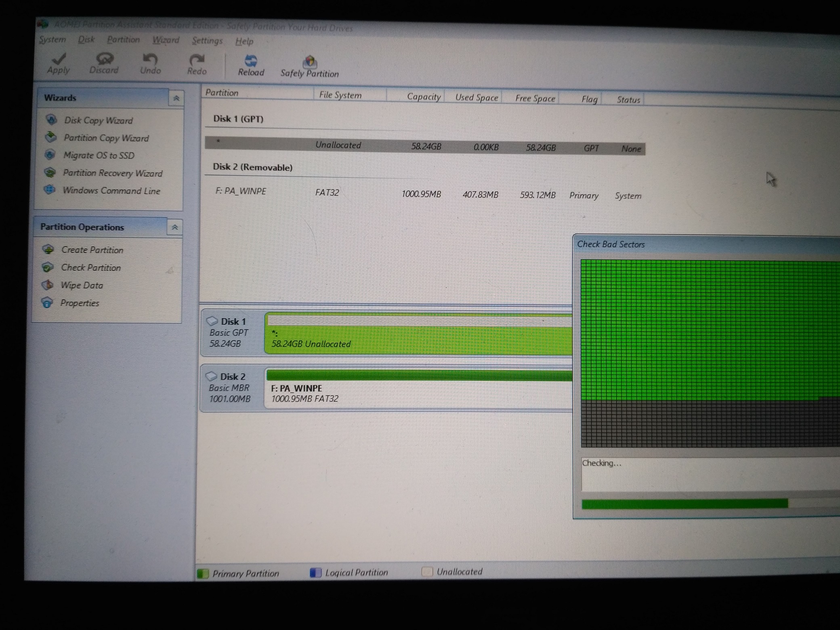Open the Wizard menu
This screenshot has height=630, width=840.
[166, 40]
